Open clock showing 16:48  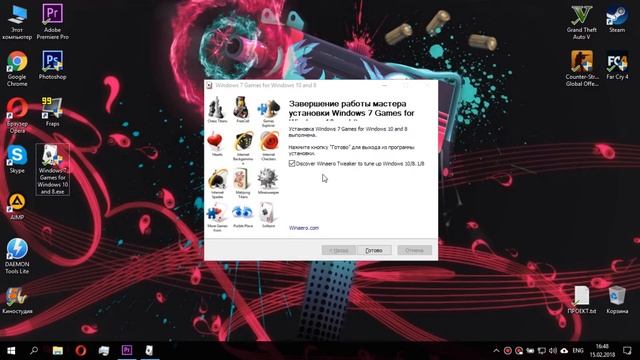[602, 351]
